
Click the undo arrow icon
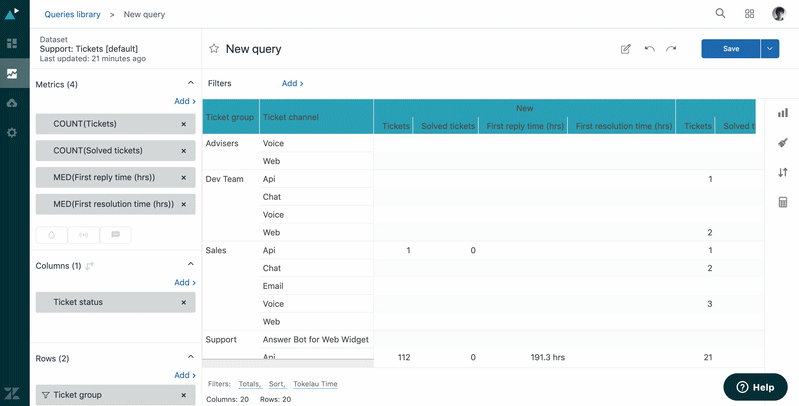pyautogui.click(x=649, y=49)
